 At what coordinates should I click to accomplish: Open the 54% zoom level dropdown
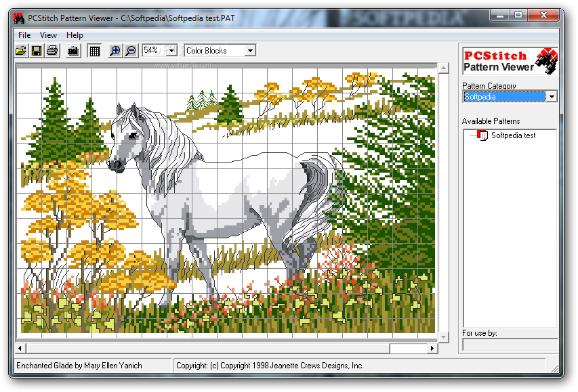172,51
